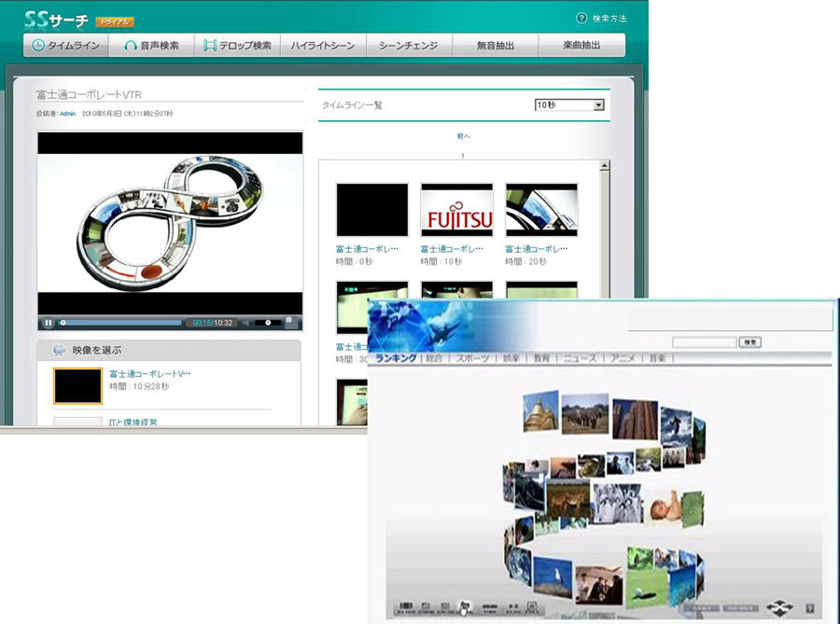Select the FUJITSU logo thumbnail at 10秒
The height and width of the screenshot is (624, 840).
coord(456,211)
